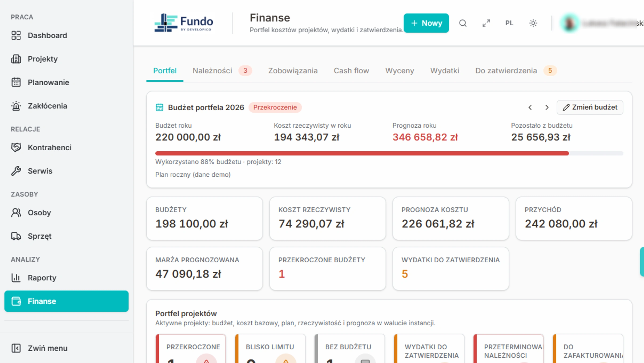644x363 pixels.
Task: Open Osoby people section
Action: [x=66, y=213]
